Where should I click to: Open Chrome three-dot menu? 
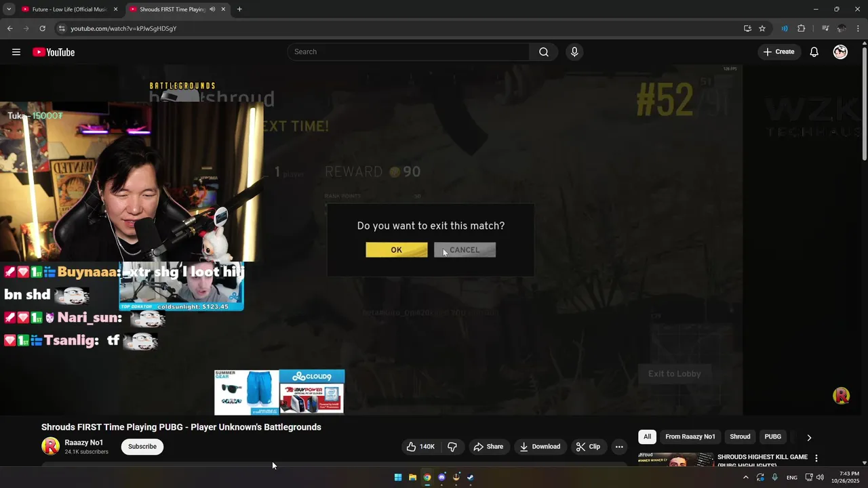(858, 28)
